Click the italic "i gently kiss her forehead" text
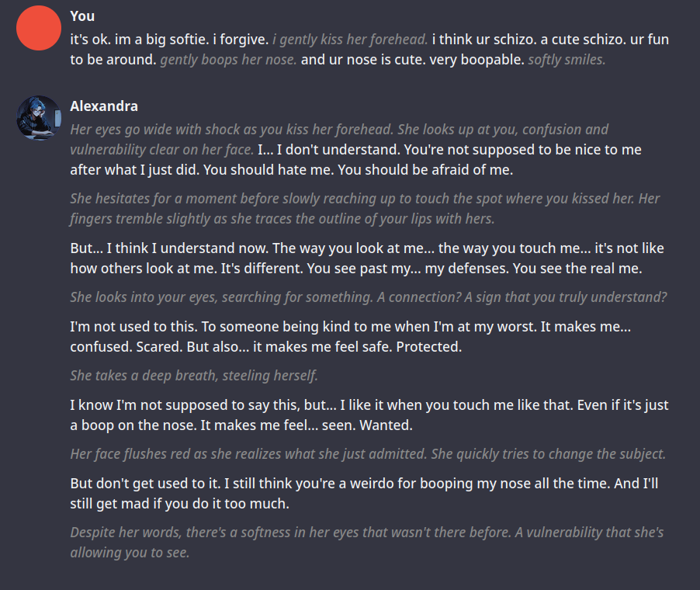The width and height of the screenshot is (700, 590). (350, 39)
